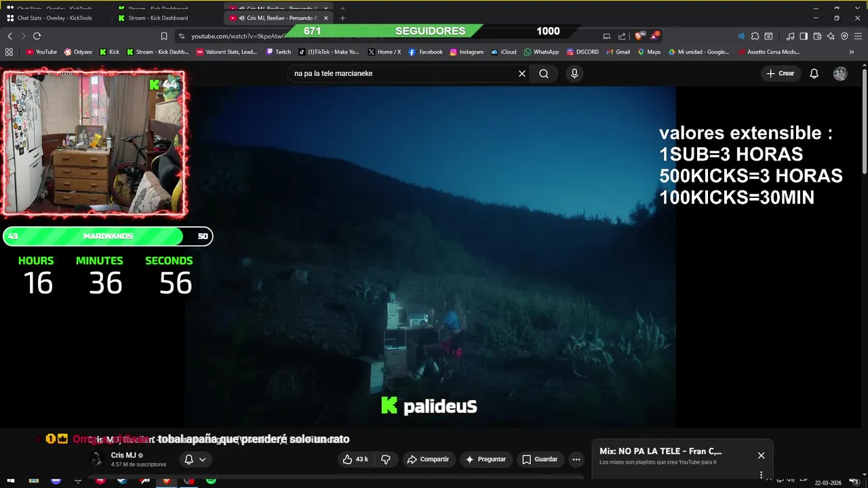Show more bookmarks with the chevron

coord(852,52)
